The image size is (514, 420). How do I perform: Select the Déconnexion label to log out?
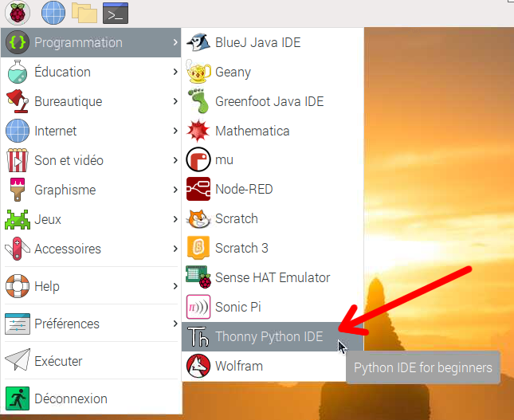(71, 398)
